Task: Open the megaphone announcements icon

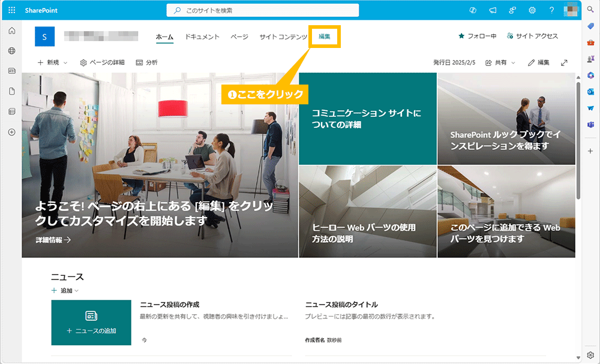Action: click(493, 10)
